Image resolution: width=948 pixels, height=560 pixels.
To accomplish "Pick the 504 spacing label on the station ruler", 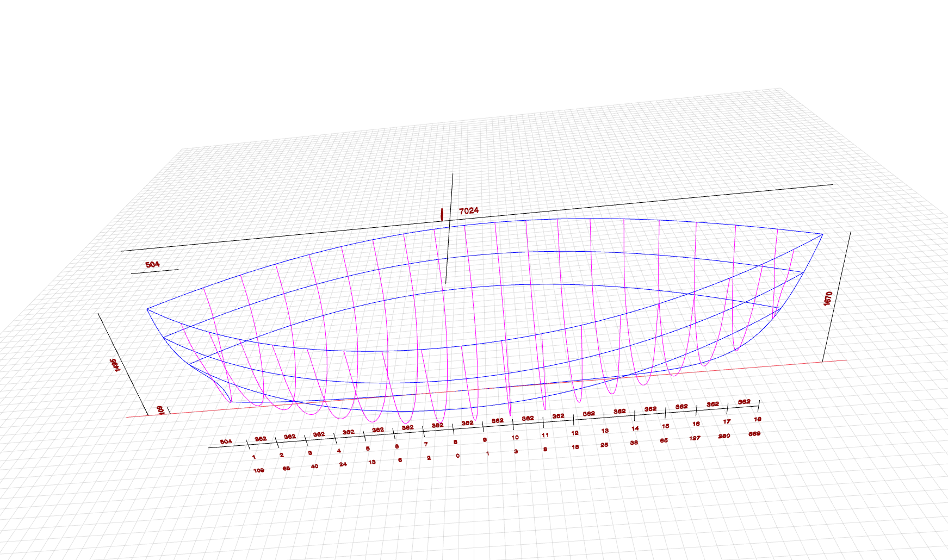I will [226, 441].
